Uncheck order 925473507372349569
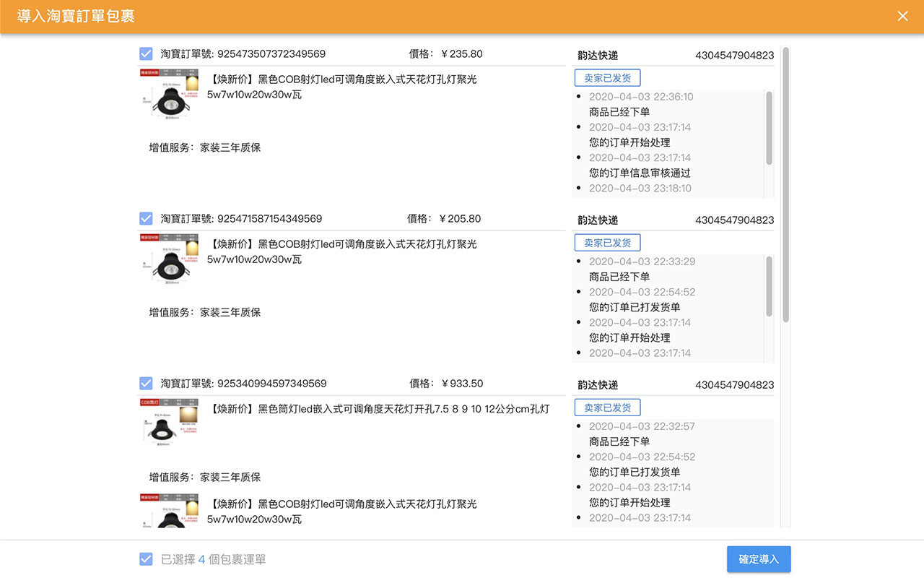Image resolution: width=924 pixels, height=578 pixels. [x=146, y=53]
